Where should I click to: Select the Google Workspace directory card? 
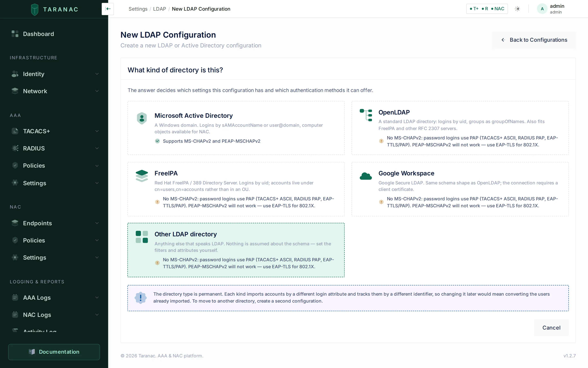click(460, 189)
